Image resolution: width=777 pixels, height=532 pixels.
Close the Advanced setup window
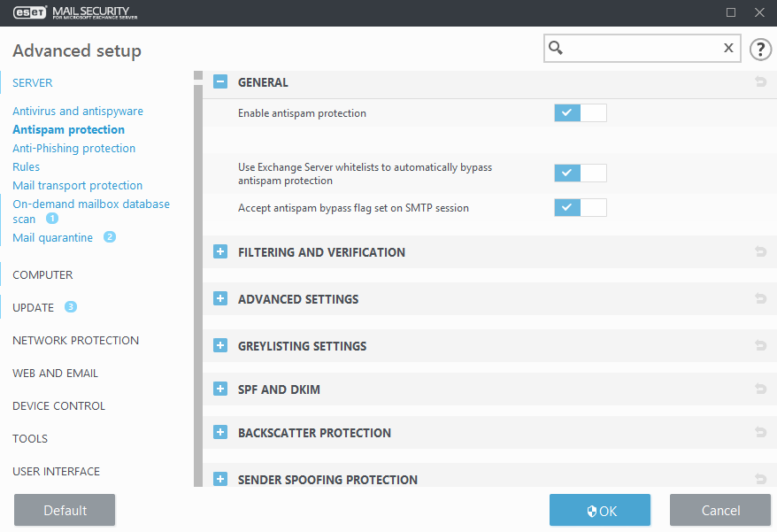pyautogui.click(x=759, y=12)
